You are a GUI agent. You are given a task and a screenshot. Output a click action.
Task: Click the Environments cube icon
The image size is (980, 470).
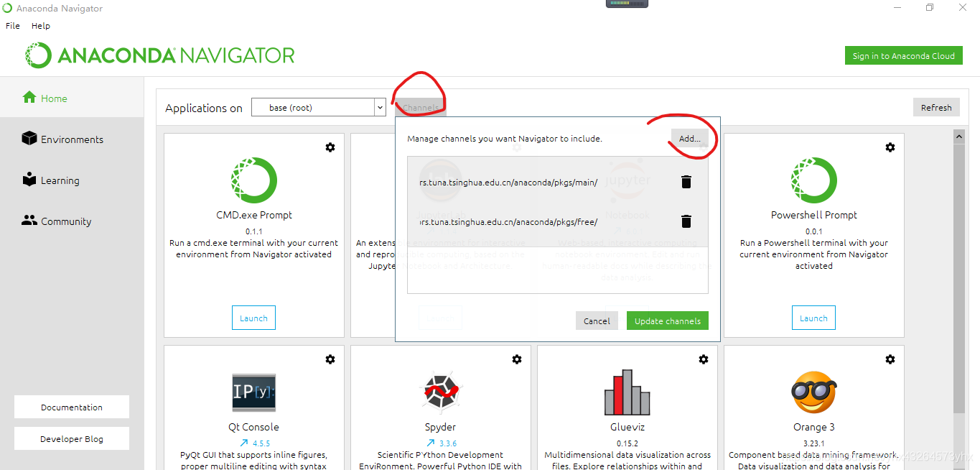(29, 138)
